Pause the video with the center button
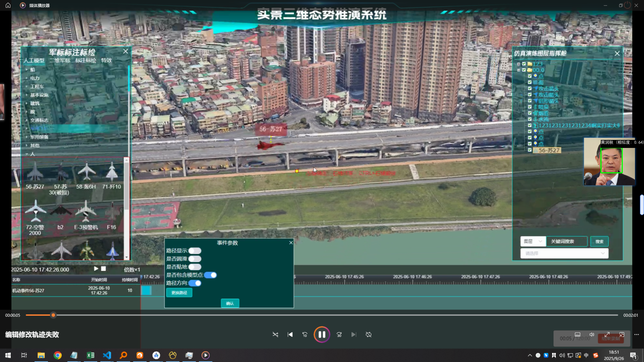 pos(321,335)
